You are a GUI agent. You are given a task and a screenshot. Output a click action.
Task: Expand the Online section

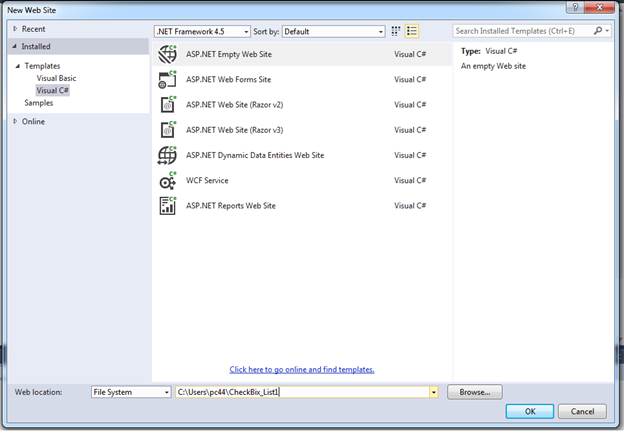pos(15,121)
